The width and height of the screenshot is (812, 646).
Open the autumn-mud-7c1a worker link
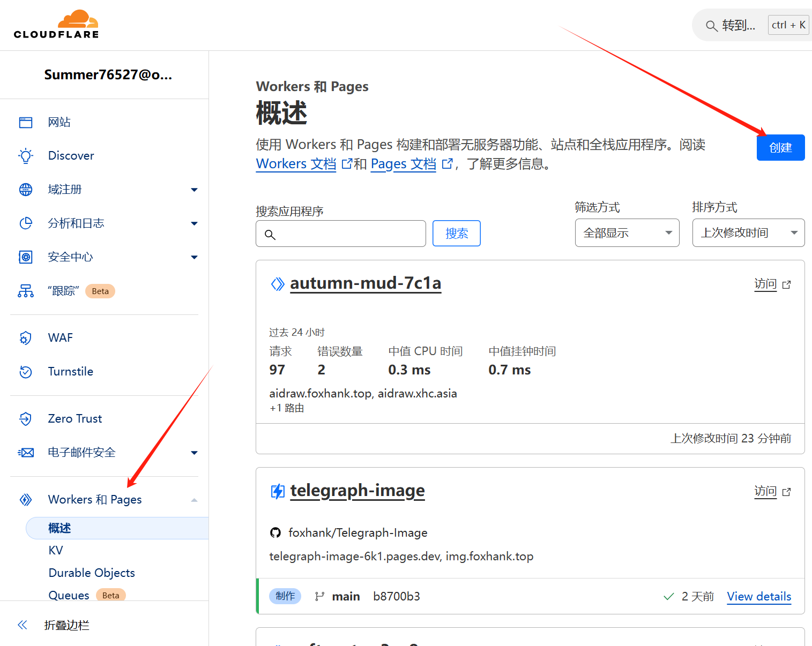366,283
